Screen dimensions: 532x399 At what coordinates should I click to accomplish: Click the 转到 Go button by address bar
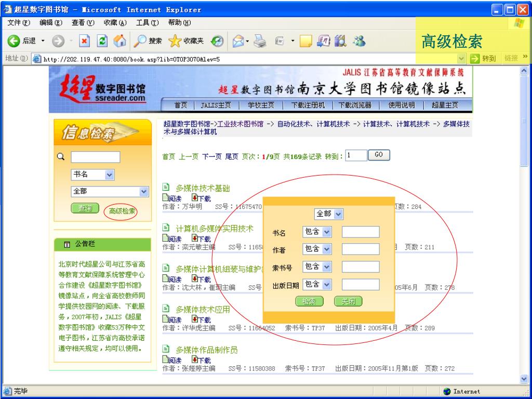point(483,58)
